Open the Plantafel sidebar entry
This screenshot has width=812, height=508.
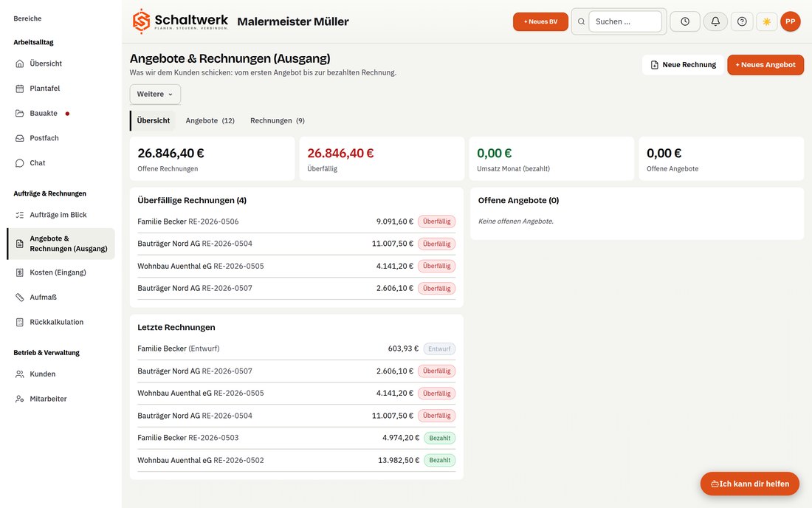61,89
